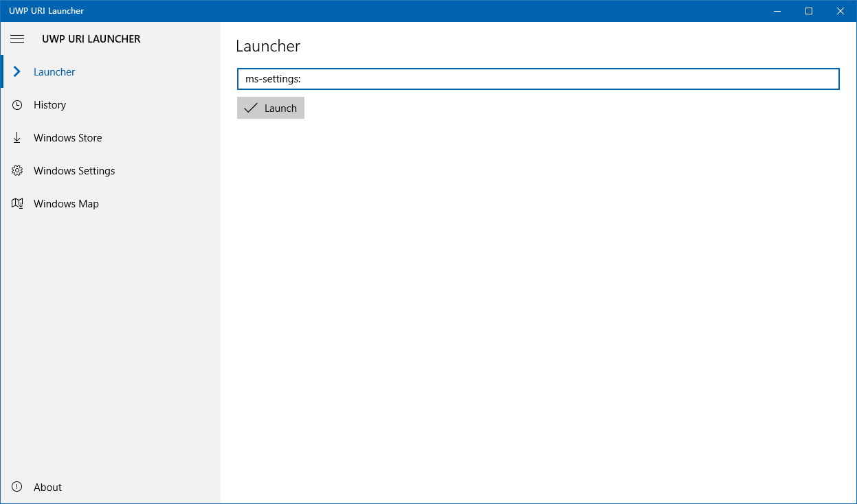Navigate to the Windows Map section

pos(65,203)
